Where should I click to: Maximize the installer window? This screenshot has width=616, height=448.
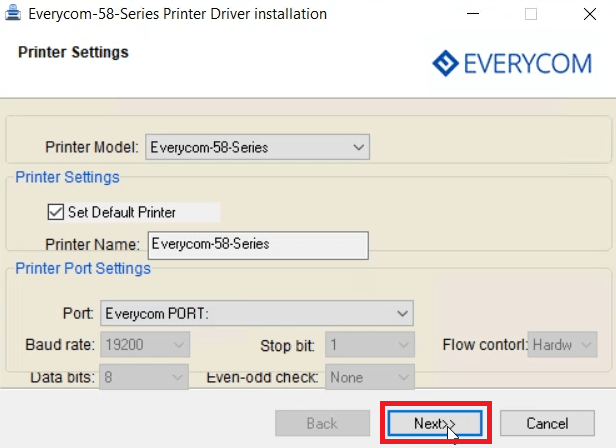(530, 14)
